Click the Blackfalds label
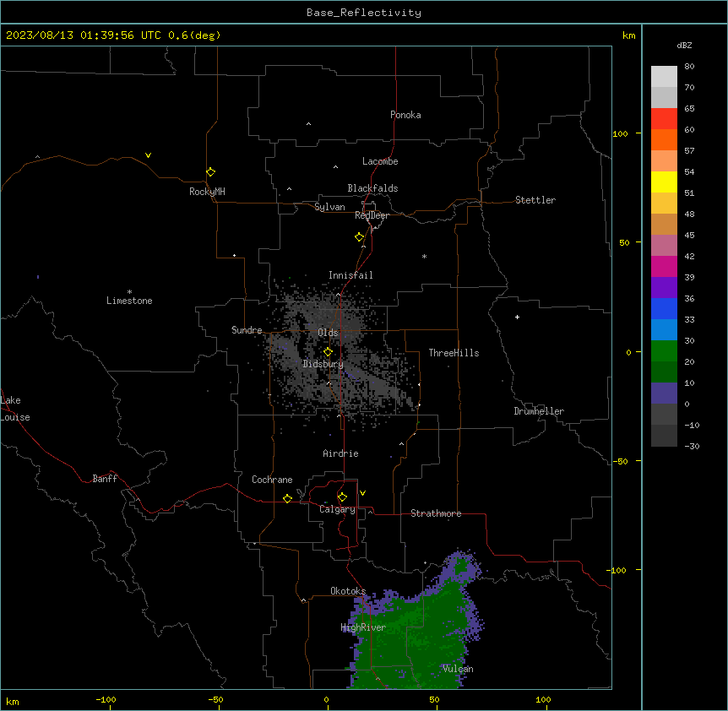Viewport: 728px width, 711px height. (372, 188)
